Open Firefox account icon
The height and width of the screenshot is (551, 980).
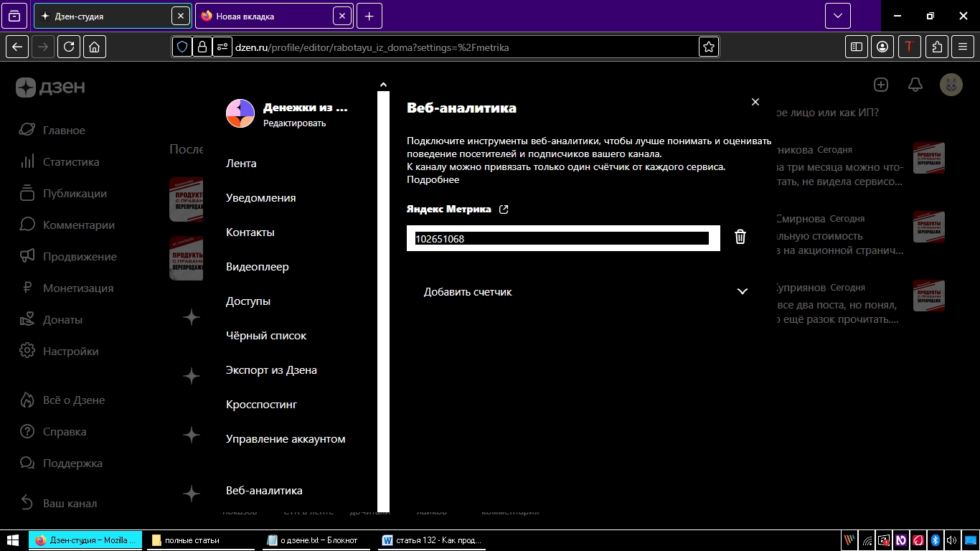(883, 47)
